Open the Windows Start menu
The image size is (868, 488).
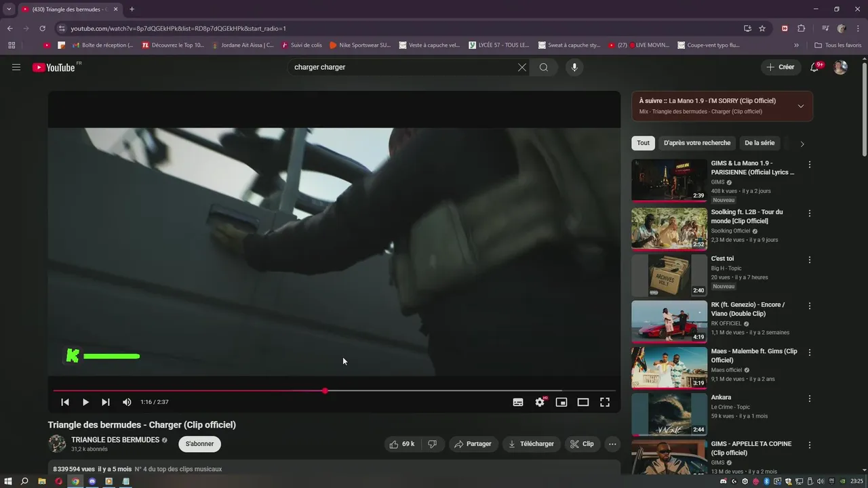tap(8, 481)
